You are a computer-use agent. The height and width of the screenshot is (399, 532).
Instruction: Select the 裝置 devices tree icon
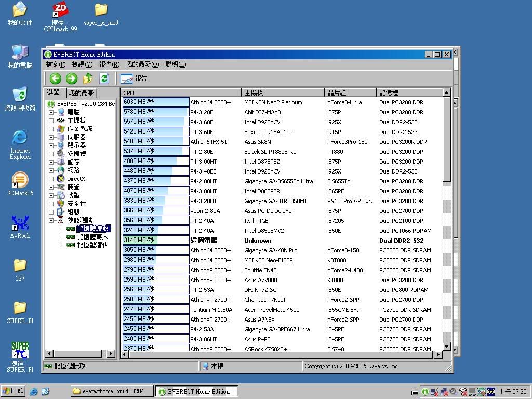(x=61, y=187)
